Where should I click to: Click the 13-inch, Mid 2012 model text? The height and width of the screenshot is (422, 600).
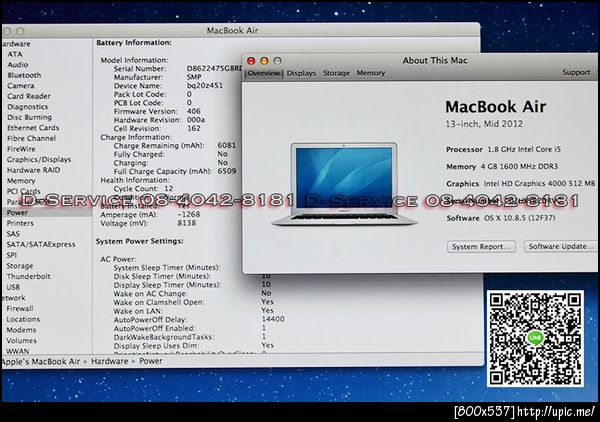484,124
